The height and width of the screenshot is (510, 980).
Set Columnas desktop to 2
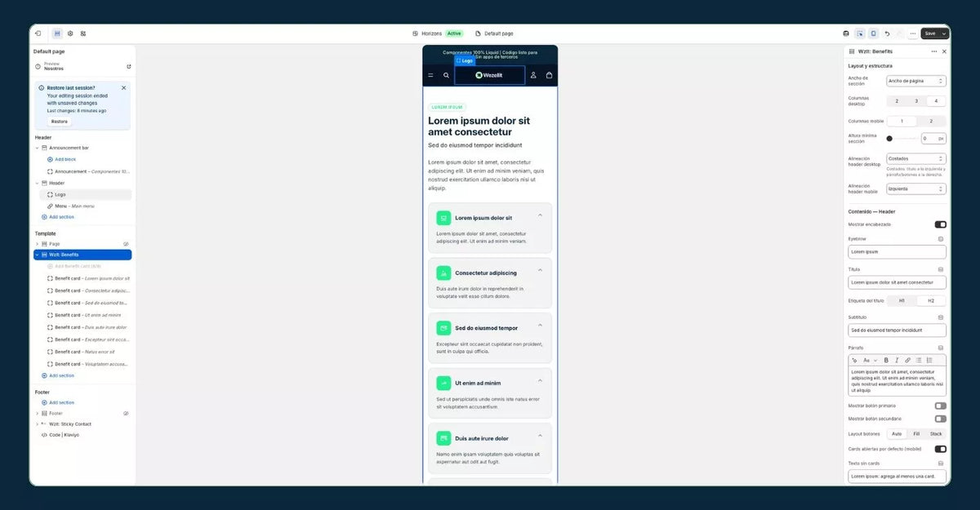coord(897,101)
